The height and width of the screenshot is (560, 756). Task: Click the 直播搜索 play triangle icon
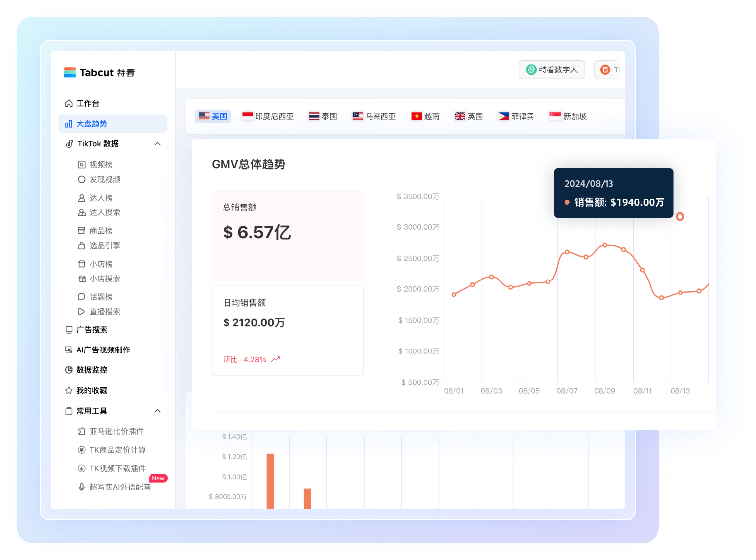pos(81,311)
